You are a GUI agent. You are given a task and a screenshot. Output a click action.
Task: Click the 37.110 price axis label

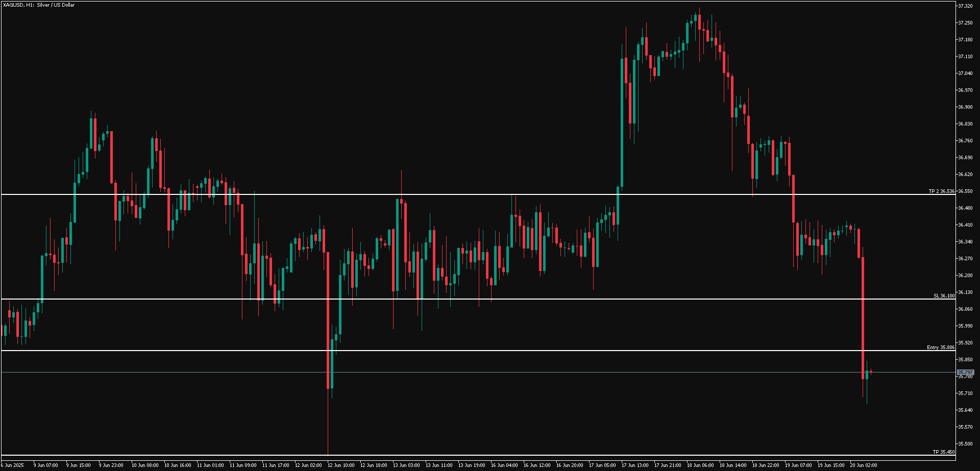click(x=966, y=57)
